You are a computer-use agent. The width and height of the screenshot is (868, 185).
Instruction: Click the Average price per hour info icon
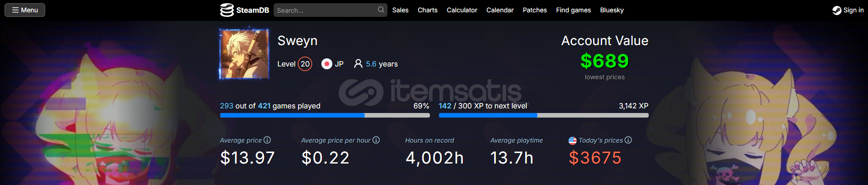click(x=376, y=140)
